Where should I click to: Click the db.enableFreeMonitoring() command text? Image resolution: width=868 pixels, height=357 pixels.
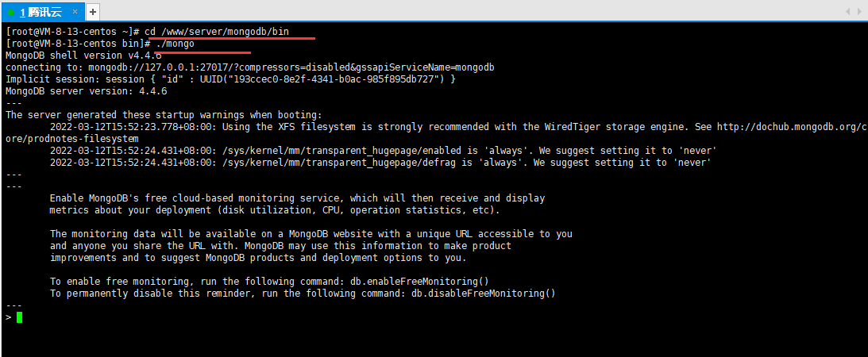(x=419, y=282)
